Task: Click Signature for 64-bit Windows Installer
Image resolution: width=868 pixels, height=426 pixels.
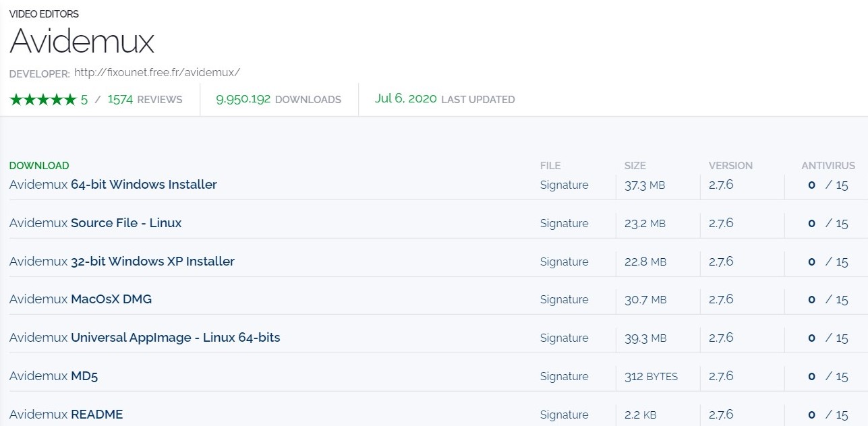Action: coord(564,185)
